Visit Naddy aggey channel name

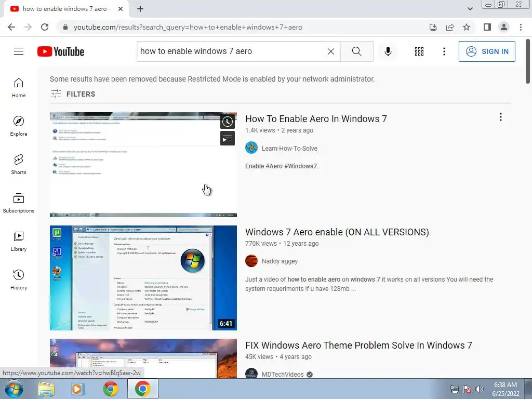[x=280, y=261]
